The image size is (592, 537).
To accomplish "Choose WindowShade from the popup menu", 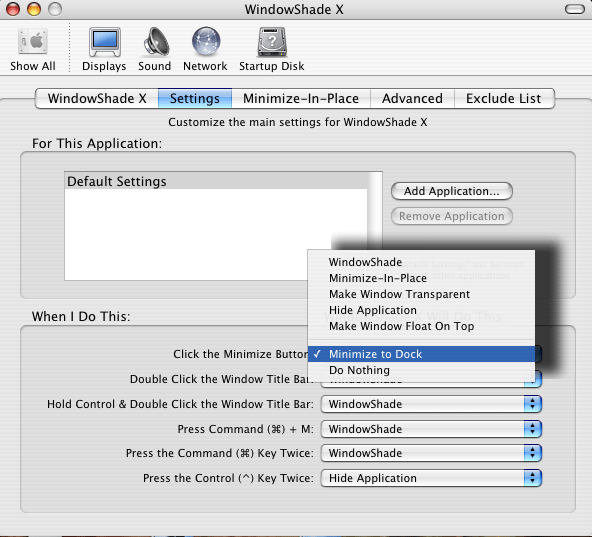I will pos(421,262).
